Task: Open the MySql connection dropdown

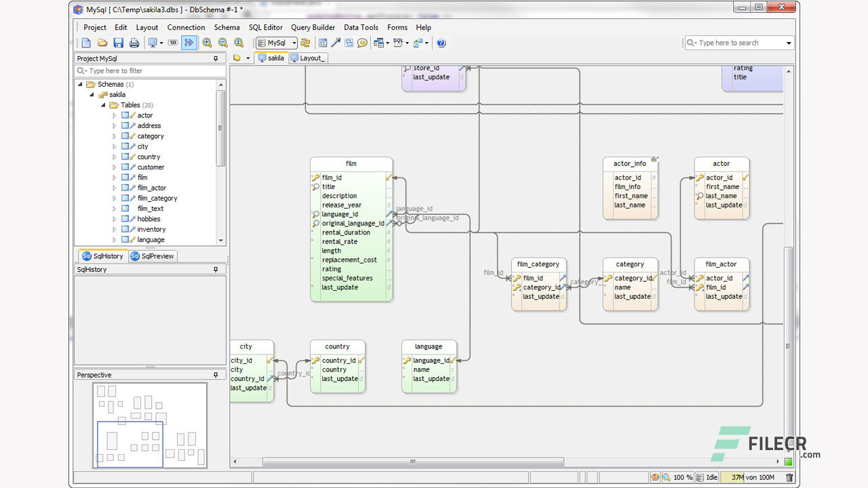Action: pos(277,43)
